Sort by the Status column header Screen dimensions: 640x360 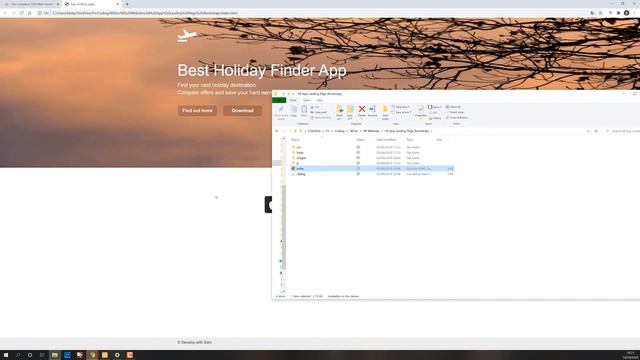pos(360,140)
